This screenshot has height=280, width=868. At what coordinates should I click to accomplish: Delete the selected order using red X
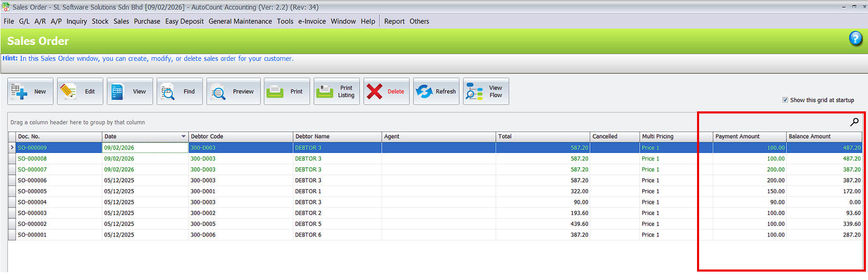point(374,91)
